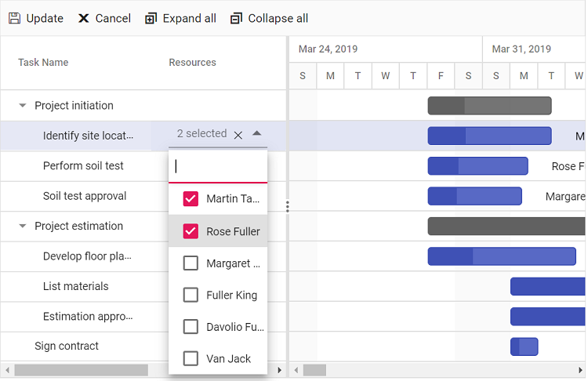The image size is (588, 381).
Task: Click the Margare resource label on chart
Action: 565,197
